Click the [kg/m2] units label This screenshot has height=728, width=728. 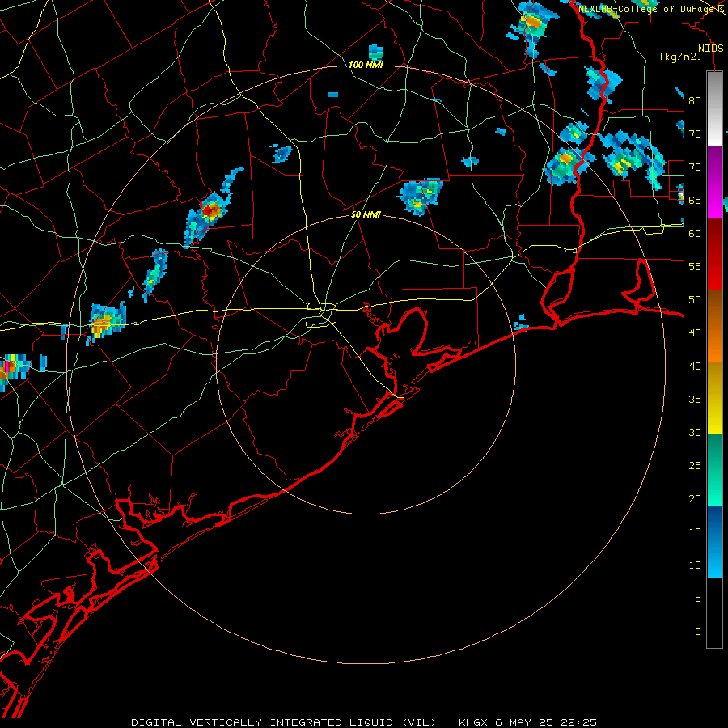pyautogui.click(x=680, y=57)
